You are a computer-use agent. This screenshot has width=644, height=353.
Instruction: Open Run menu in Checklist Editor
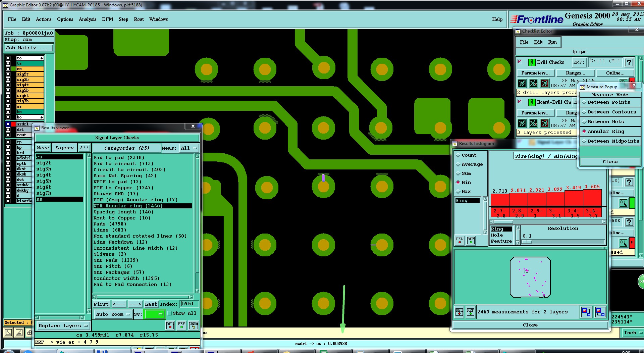552,42
